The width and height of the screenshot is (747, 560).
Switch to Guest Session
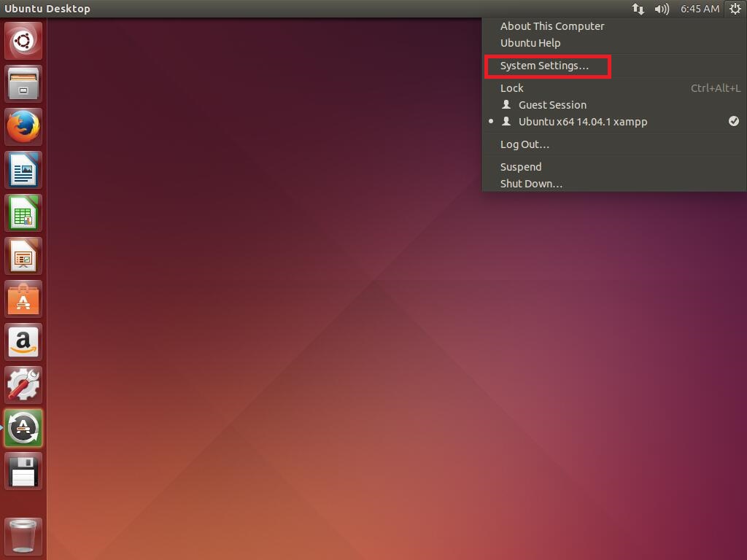614,105
